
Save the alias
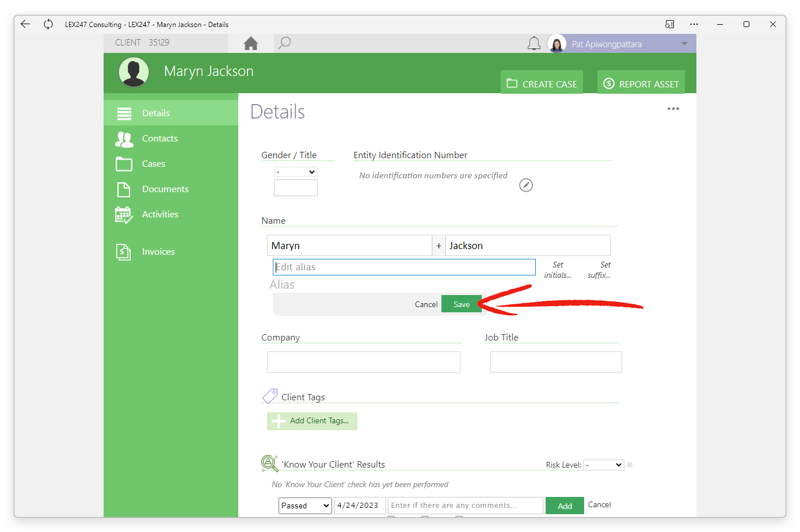(462, 304)
